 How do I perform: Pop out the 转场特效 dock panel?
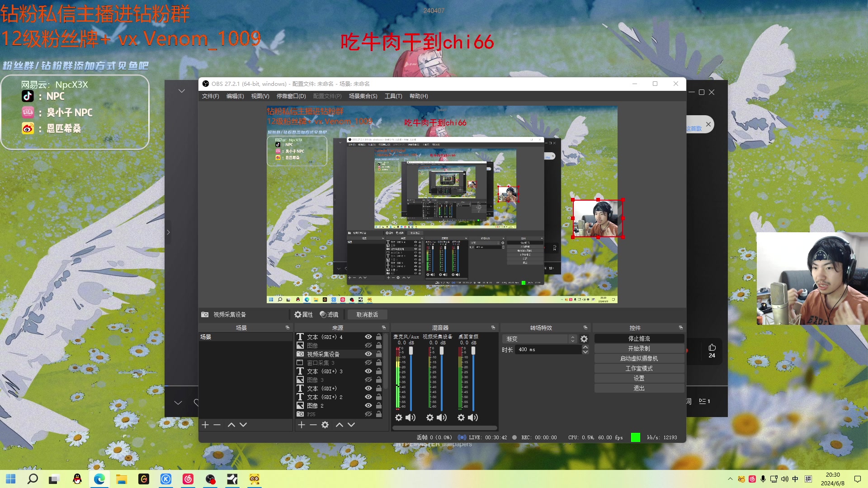click(585, 328)
